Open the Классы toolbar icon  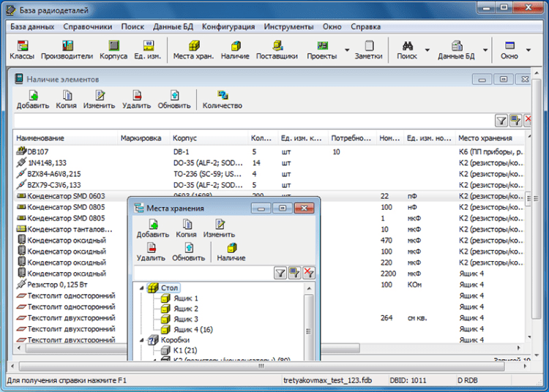[21, 49]
